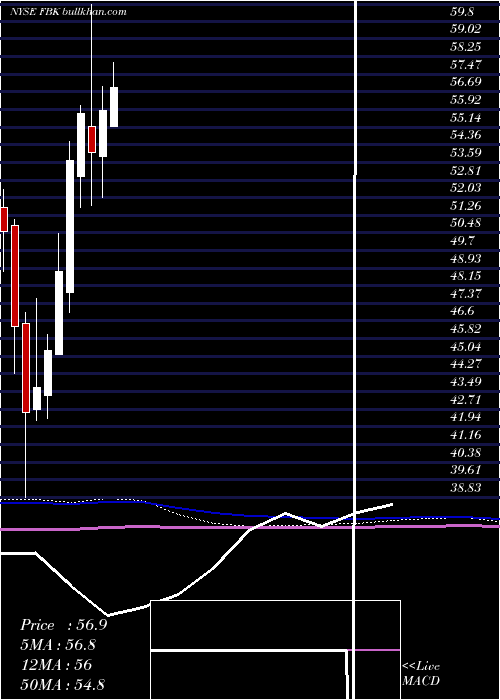
Task: Select the small white candlestick near 42.71
Action: coord(37,398)
